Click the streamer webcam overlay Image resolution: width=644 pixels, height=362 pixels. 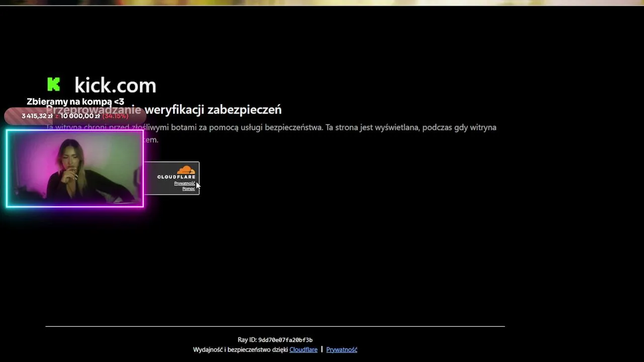[x=75, y=168]
